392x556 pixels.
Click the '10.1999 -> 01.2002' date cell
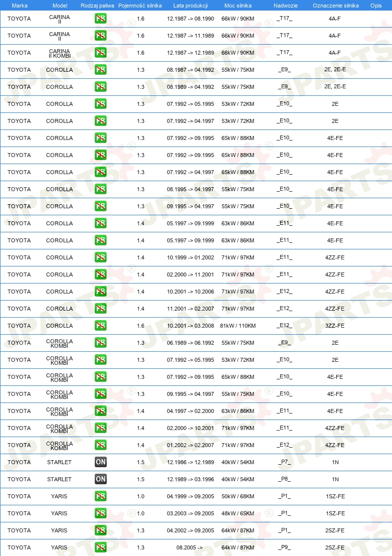[x=190, y=257]
